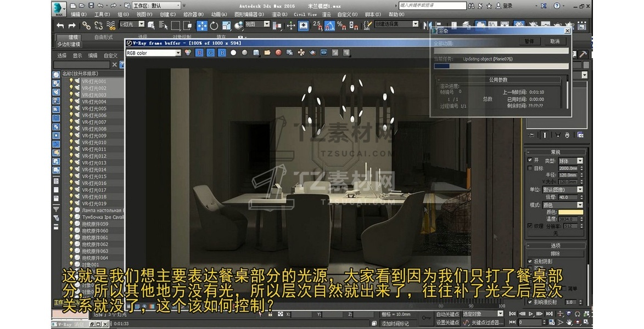The width and height of the screenshot is (644, 329).
Task: Open the 编辑(E) menu
Action: click(x=79, y=14)
